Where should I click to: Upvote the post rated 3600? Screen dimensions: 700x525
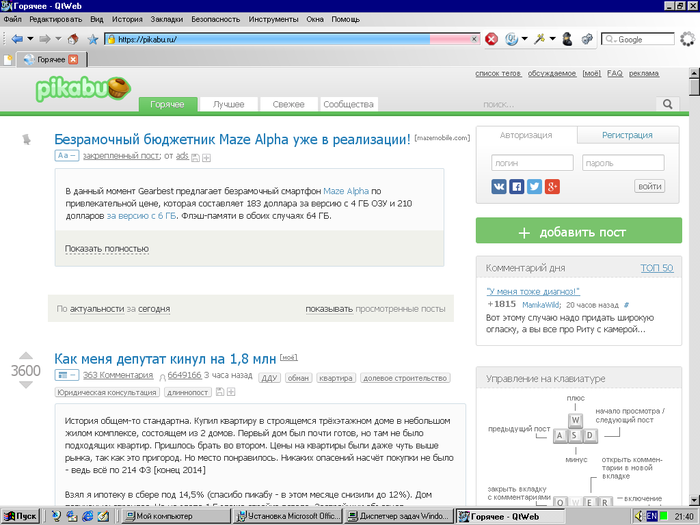point(26,355)
